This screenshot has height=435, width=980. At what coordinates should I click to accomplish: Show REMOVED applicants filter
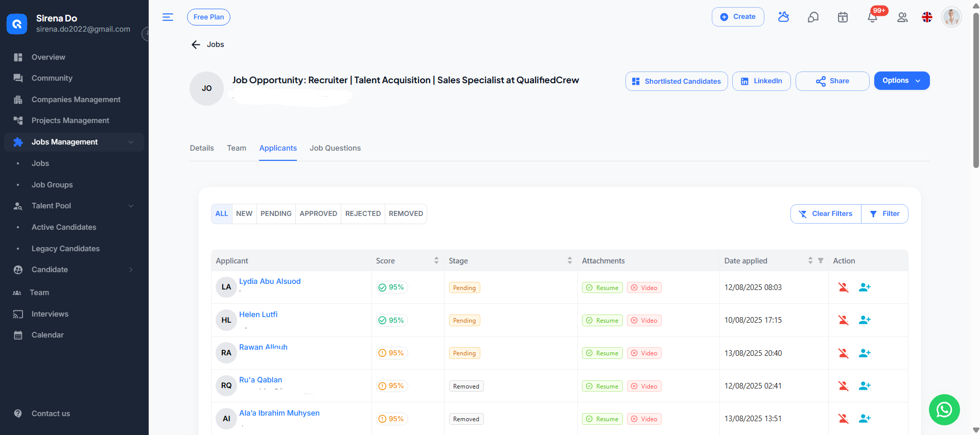coord(406,214)
